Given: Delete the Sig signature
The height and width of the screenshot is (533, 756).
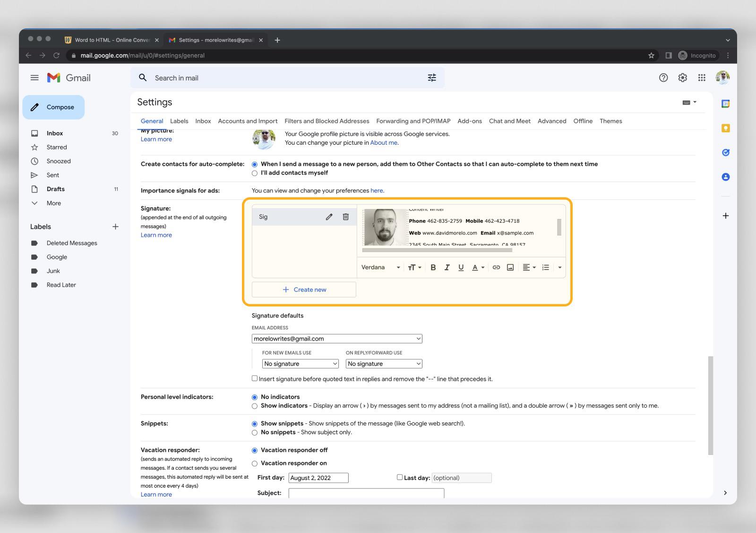Looking at the screenshot, I should (x=346, y=217).
